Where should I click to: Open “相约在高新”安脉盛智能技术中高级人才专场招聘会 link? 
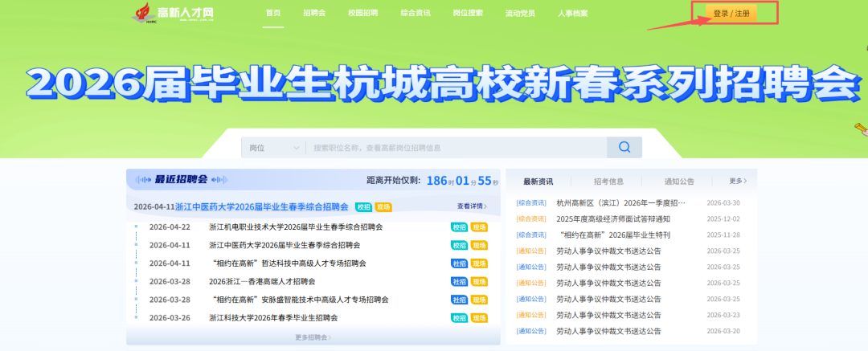coord(300,300)
